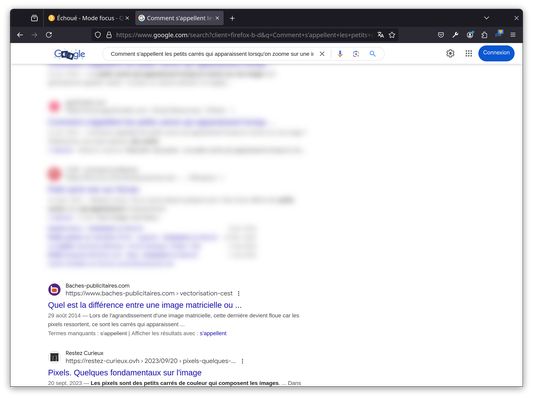
Task: Open the extension icon beside the wrench
Action: coord(470,35)
